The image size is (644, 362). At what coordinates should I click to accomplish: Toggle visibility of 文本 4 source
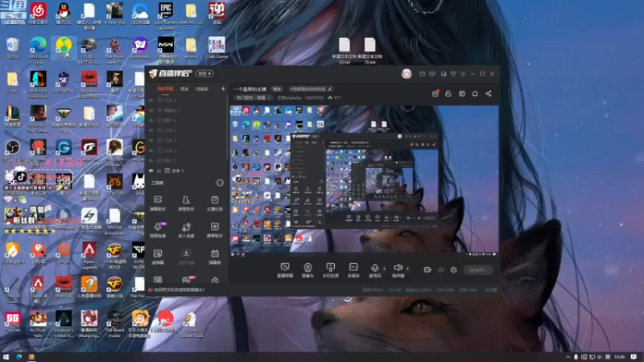point(151,100)
